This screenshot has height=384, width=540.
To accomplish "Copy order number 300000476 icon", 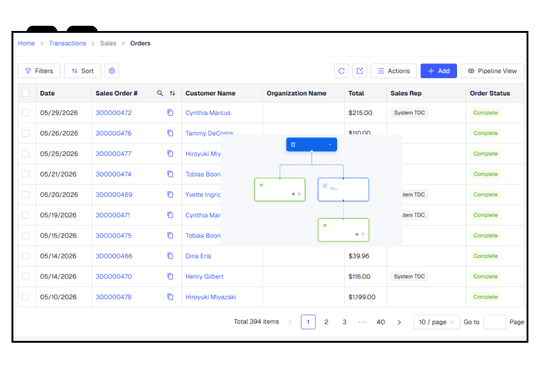I will [170, 133].
